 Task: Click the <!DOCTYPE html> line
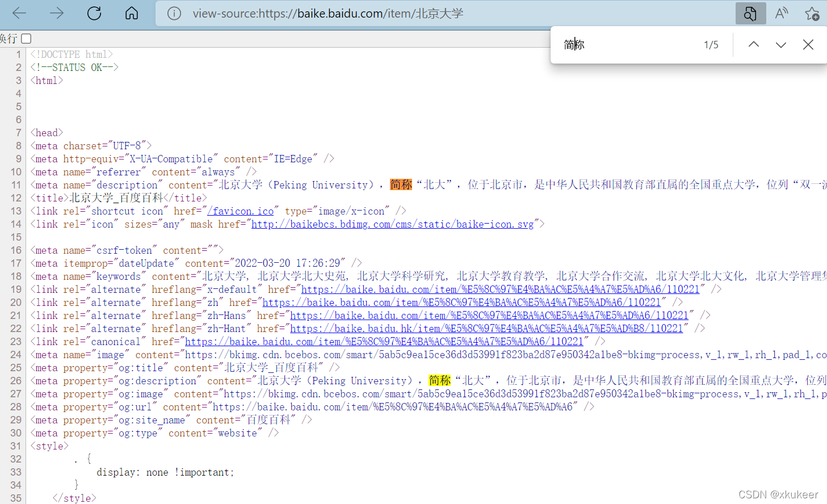(x=72, y=54)
